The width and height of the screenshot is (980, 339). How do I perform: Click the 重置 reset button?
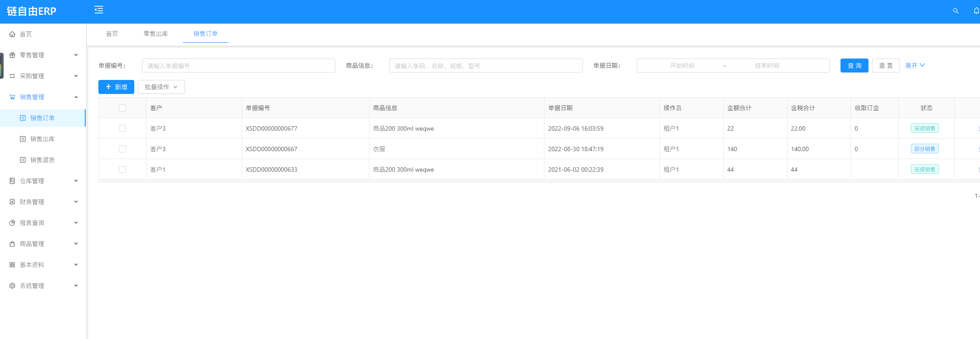886,66
